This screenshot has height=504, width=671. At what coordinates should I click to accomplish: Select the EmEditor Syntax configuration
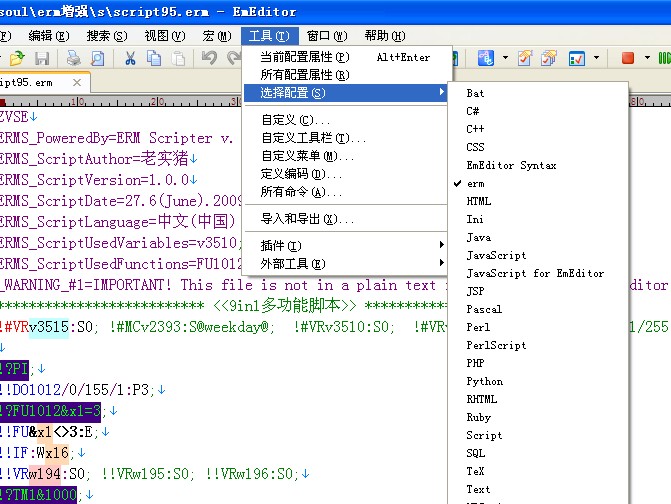click(x=538, y=165)
